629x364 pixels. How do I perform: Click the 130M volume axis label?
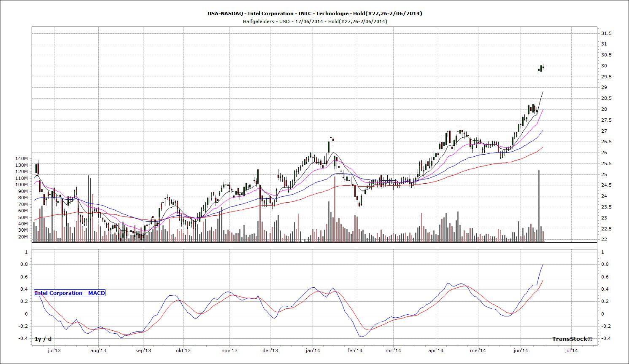[21, 166]
